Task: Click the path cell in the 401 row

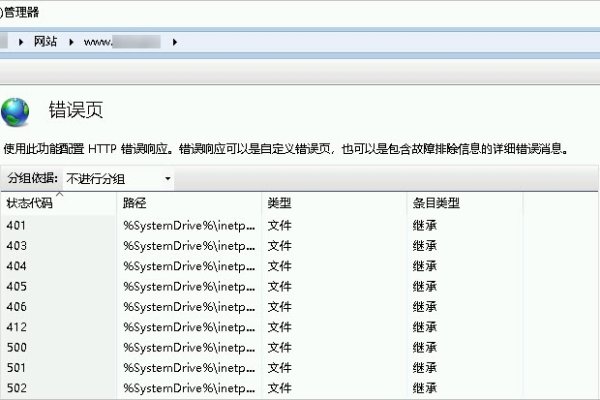Action: [x=189, y=226]
